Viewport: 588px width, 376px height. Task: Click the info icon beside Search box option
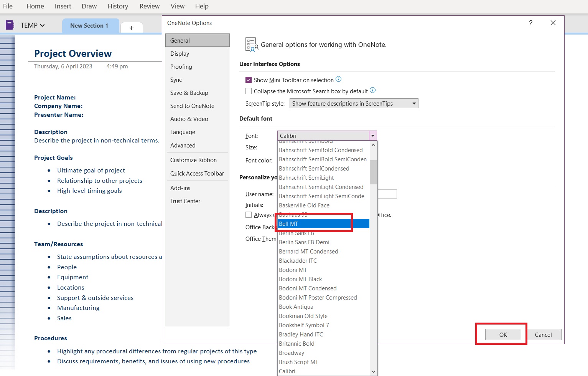click(x=372, y=90)
